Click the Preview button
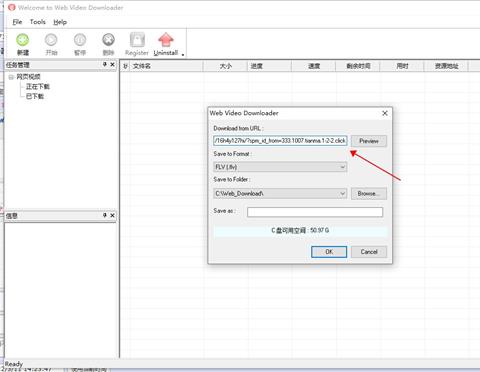Image resolution: width=480 pixels, height=372 pixels. coord(369,141)
